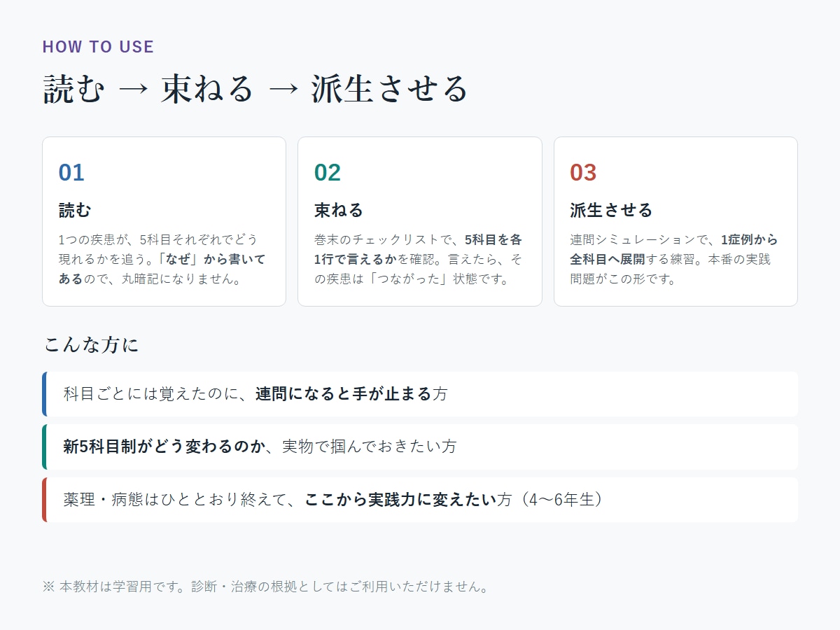Click the description starting 連問シミュレーションで
Viewport: 840px width, 630px height.
pos(675,259)
